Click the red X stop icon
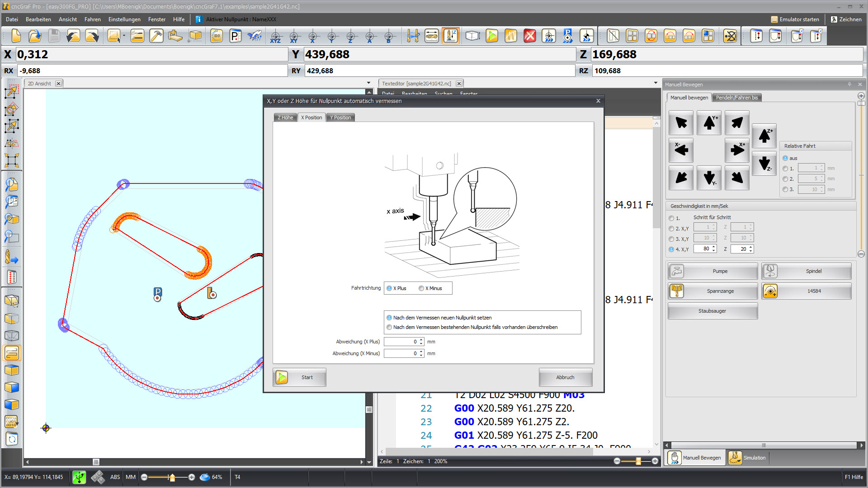The height and width of the screenshot is (488, 868). tap(530, 36)
